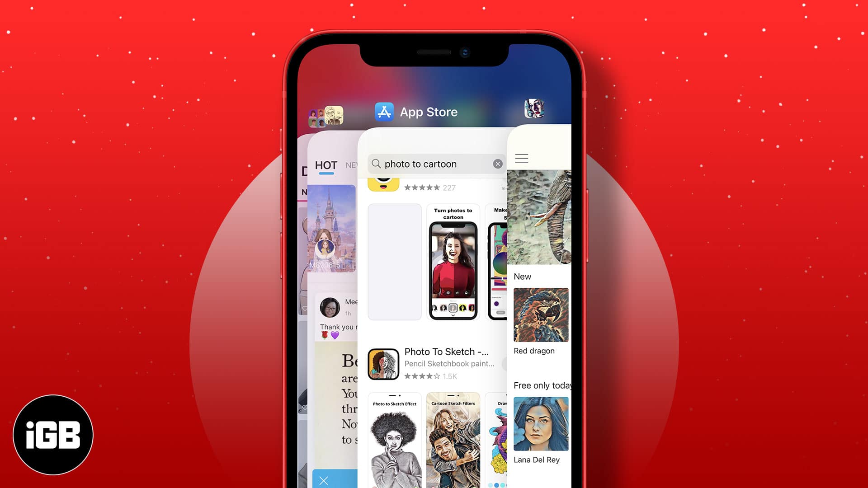
Task: Expand the 'New' section in right panel
Action: coord(522,276)
